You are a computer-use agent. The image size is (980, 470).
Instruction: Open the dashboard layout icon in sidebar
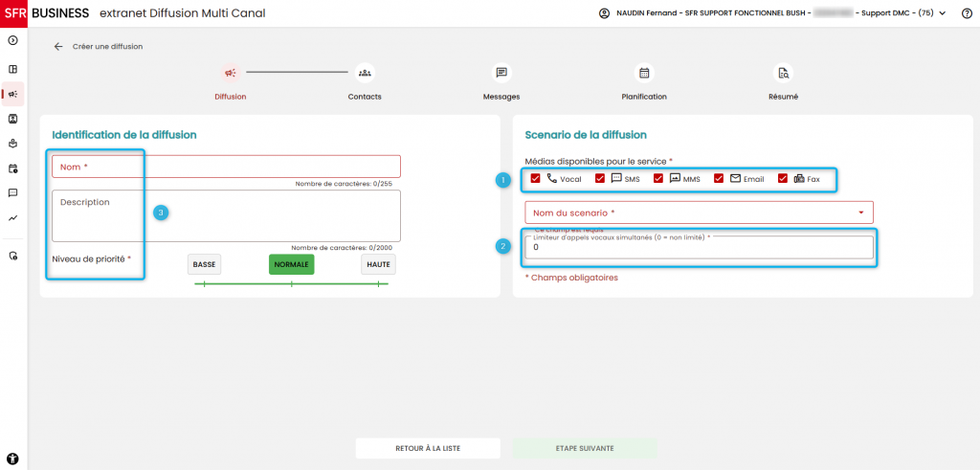pyautogui.click(x=12, y=69)
